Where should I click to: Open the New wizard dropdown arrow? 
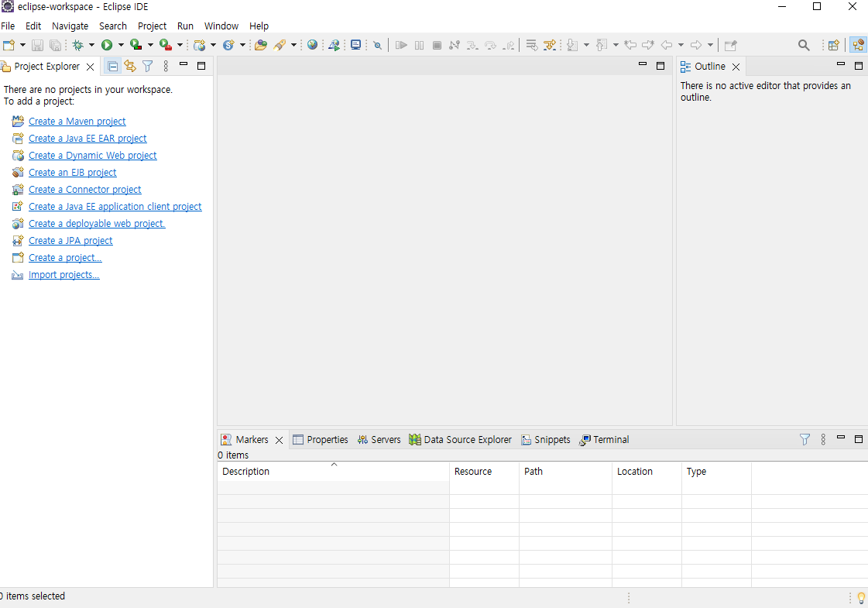pos(22,45)
